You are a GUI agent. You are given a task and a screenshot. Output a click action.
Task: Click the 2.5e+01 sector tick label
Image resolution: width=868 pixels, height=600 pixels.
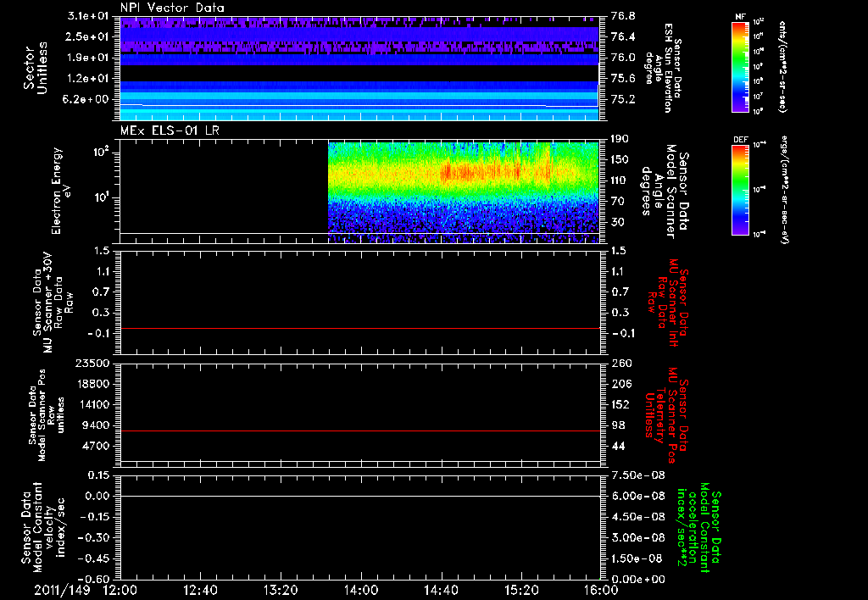tap(87, 36)
